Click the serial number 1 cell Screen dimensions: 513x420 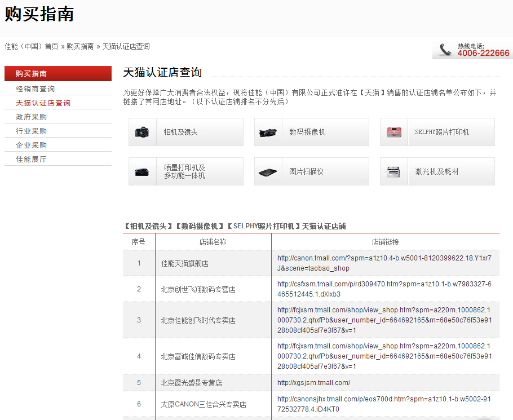point(139,263)
